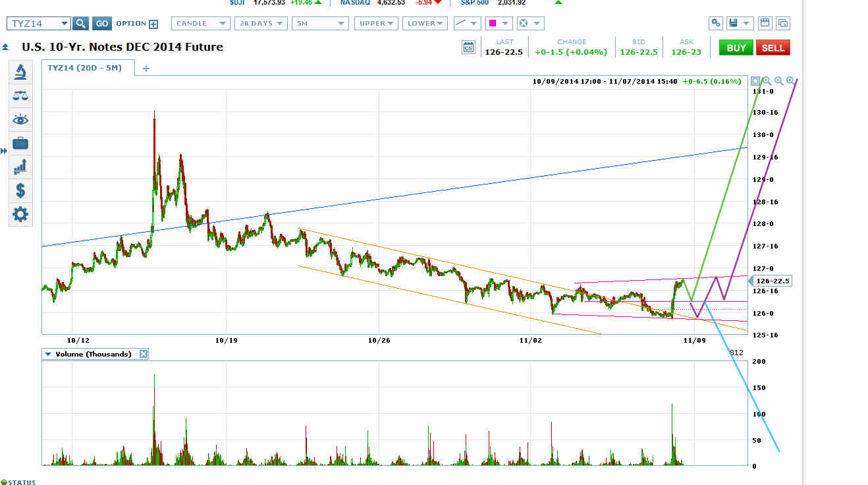Click the BID value 126-22.5
The width and height of the screenshot is (868, 485).
(639, 52)
